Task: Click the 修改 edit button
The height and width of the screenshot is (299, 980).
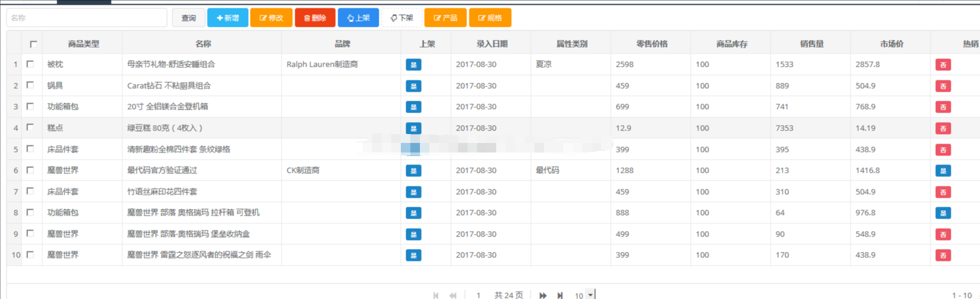Action: pyautogui.click(x=271, y=18)
